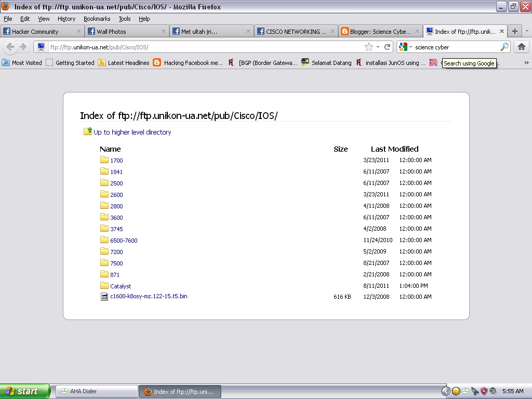Open the address bar history dropdown
The height and width of the screenshot is (399, 532).
[378, 47]
